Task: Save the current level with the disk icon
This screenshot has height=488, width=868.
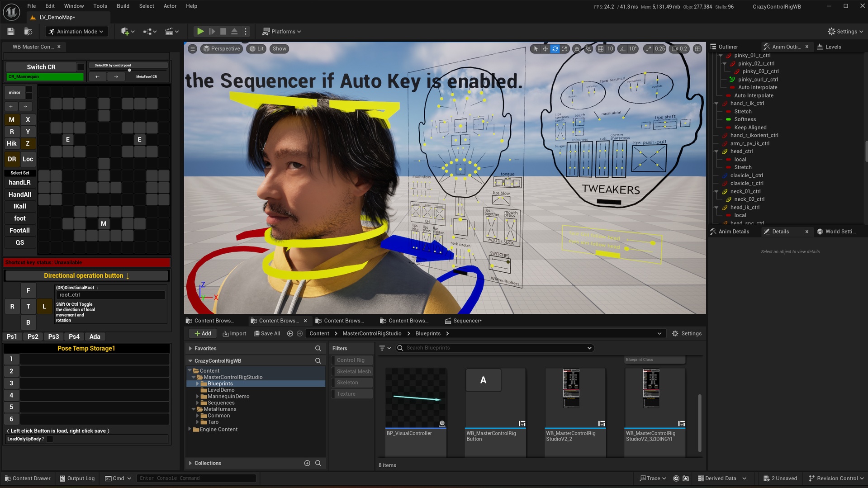Action: [x=11, y=32]
